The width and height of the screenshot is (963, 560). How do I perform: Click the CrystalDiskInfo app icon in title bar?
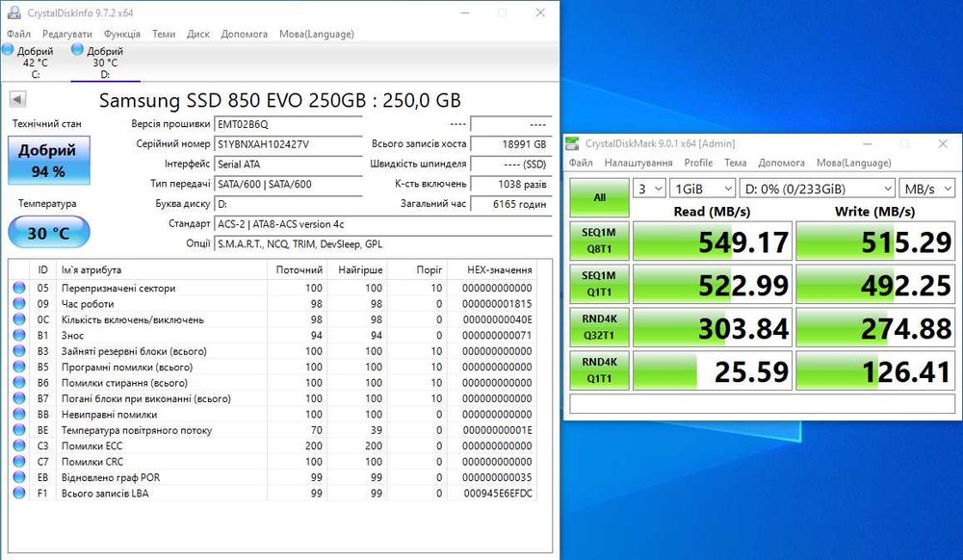pos(13,13)
